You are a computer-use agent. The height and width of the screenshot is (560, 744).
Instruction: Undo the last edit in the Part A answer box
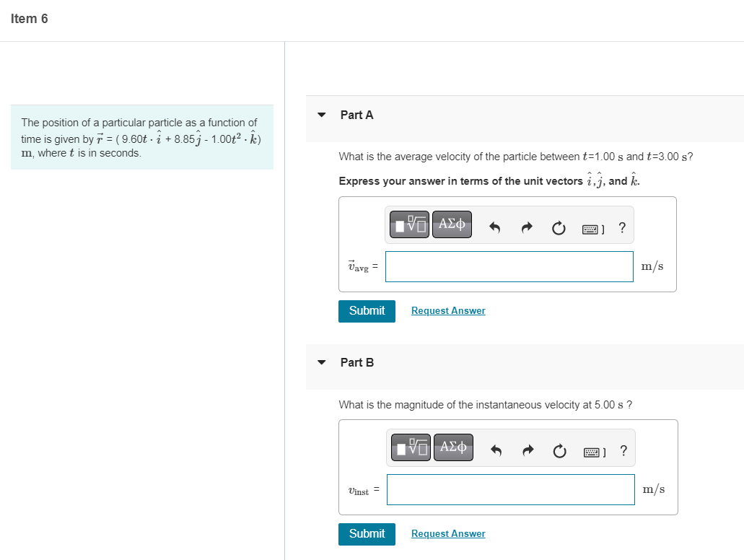[x=494, y=227]
